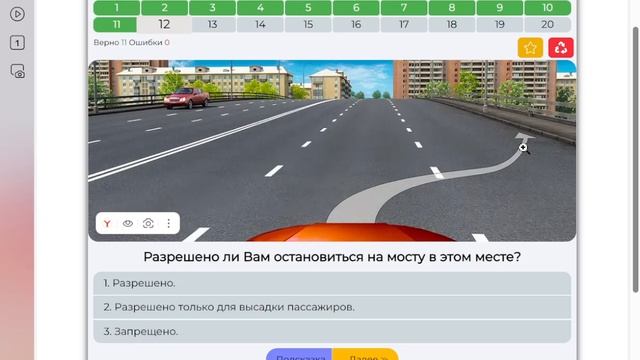
Task: Click the question text about stopping on bridge
Action: (332, 257)
